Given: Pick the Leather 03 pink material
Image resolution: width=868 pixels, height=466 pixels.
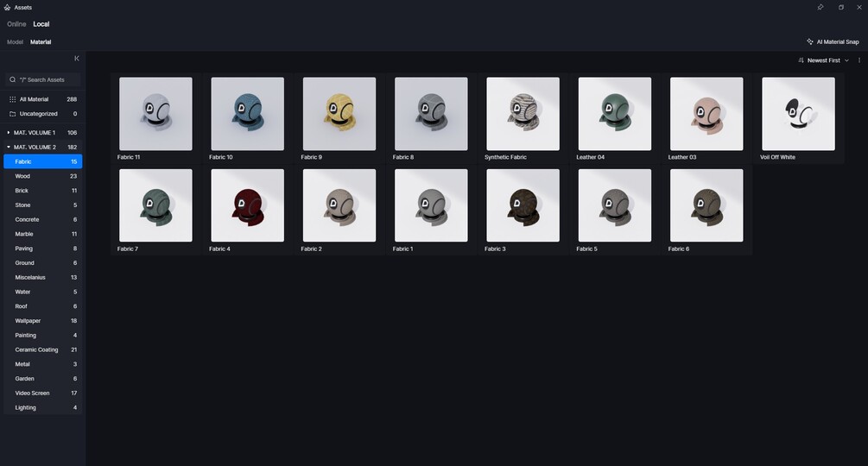Looking at the screenshot, I should point(706,113).
